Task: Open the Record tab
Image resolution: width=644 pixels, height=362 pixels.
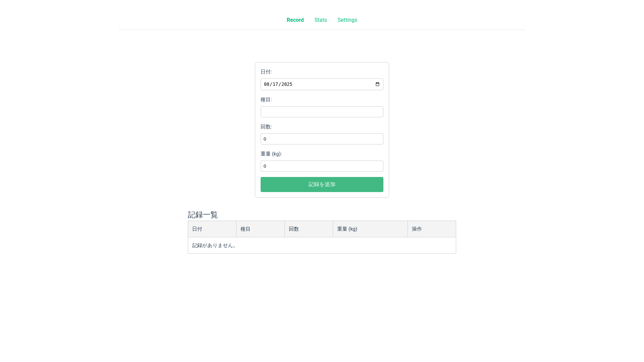Action: tap(295, 20)
